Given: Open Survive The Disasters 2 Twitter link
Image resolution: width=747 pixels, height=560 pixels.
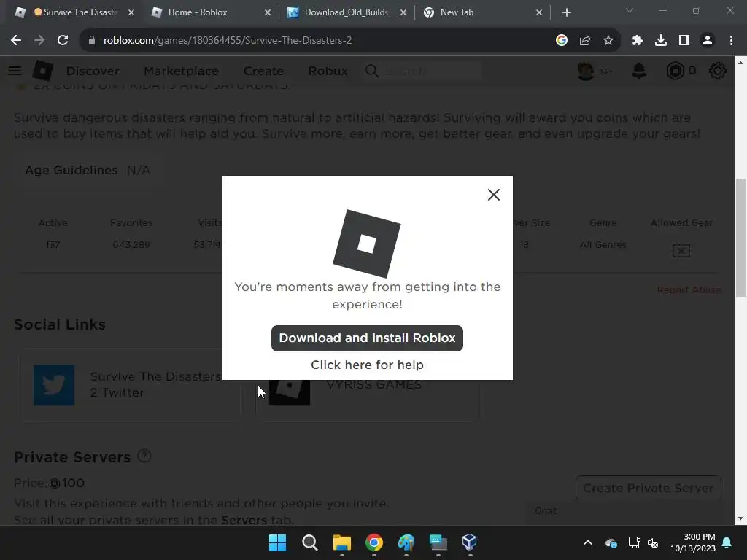Looking at the screenshot, I should click(x=155, y=384).
